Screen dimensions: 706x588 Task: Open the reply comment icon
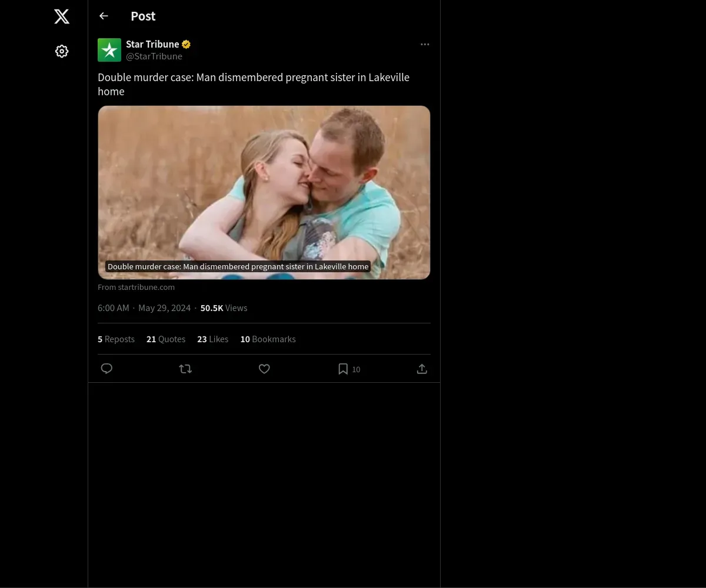pos(106,369)
